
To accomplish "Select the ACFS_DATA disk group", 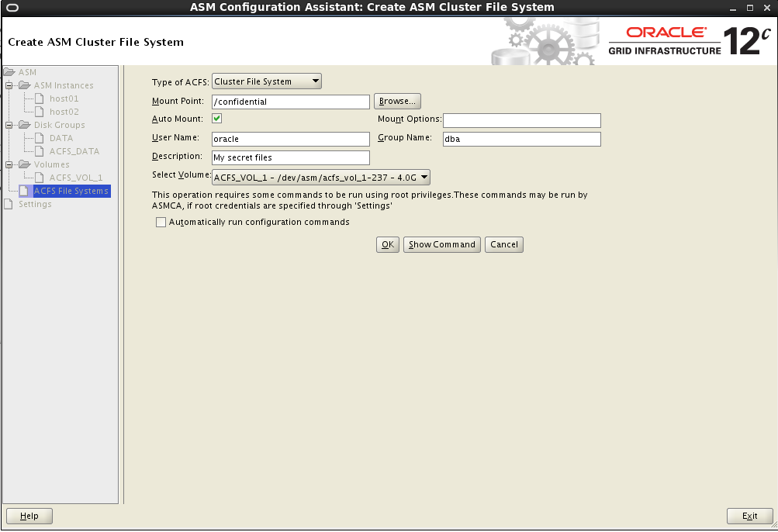I will (x=74, y=151).
